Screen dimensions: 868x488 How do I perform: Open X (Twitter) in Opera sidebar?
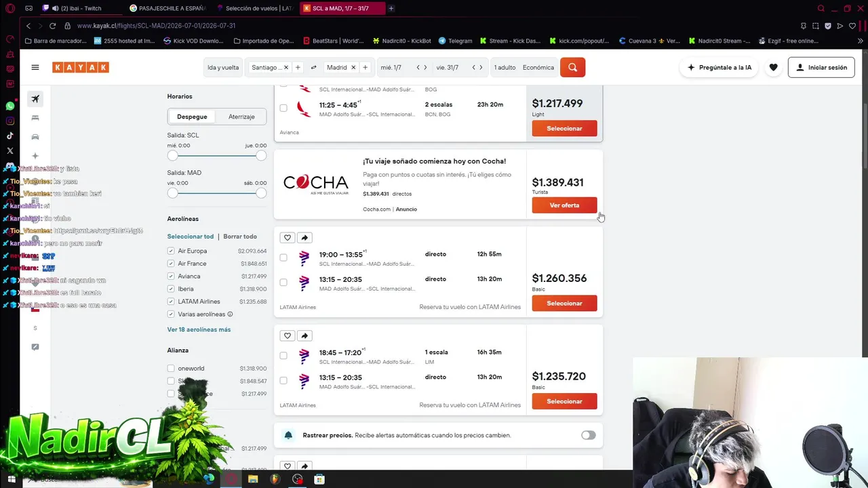(x=9, y=151)
